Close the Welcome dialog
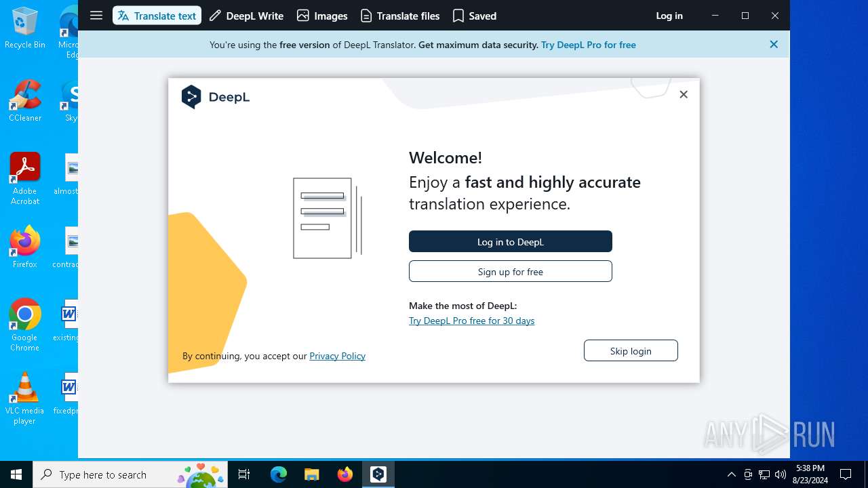868x488 pixels. coord(684,94)
